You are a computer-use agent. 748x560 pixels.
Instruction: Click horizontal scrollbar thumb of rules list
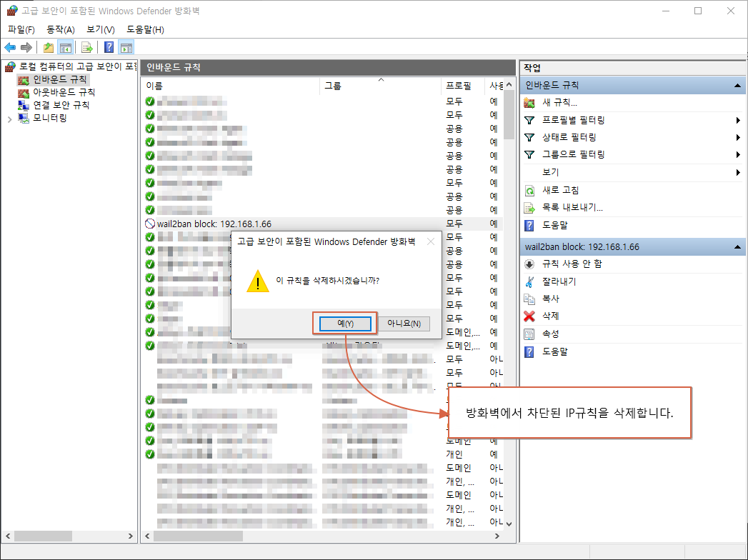pos(198,536)
